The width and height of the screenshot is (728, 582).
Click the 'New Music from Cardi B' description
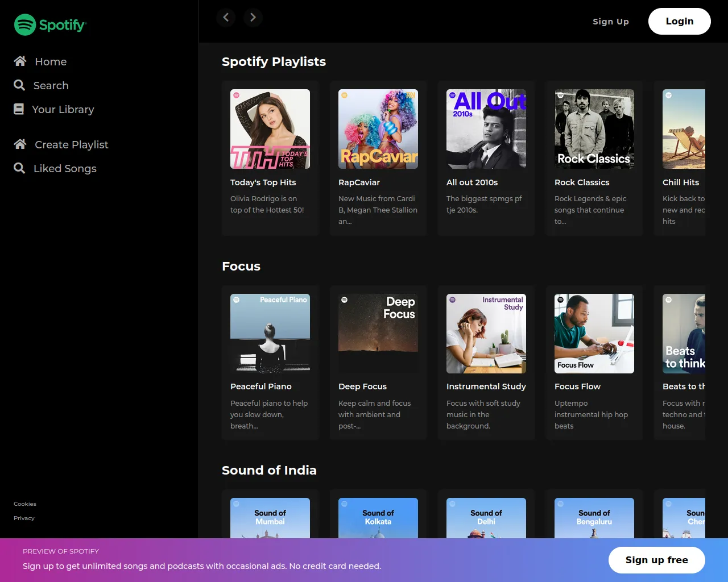pos(378,210)
